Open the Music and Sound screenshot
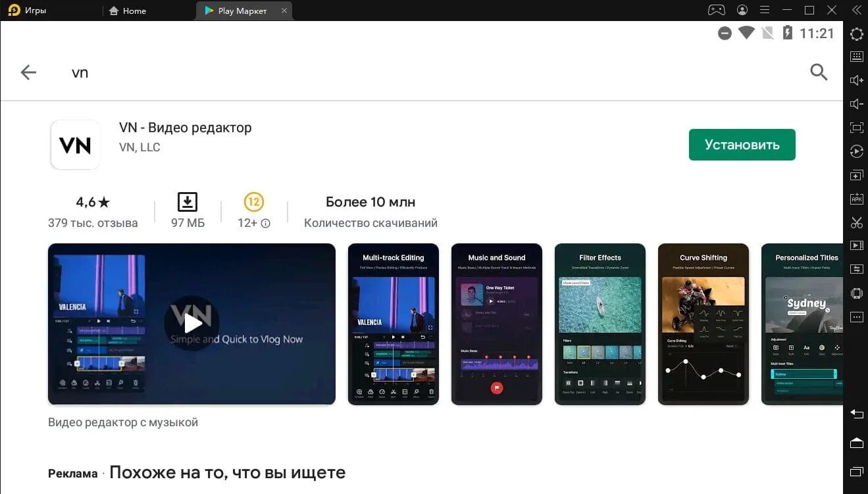Screen dimensions: 868x494 [497, 324]
